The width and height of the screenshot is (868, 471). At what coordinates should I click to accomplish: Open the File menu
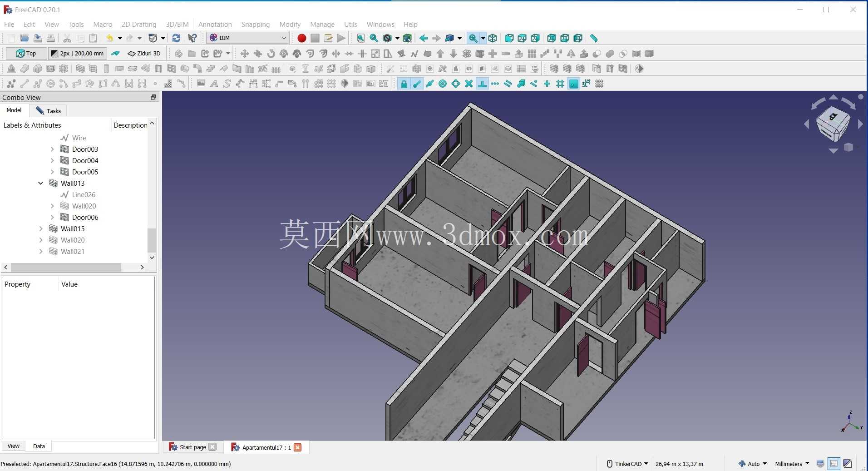pyautogui.click(x=9, y=24)
